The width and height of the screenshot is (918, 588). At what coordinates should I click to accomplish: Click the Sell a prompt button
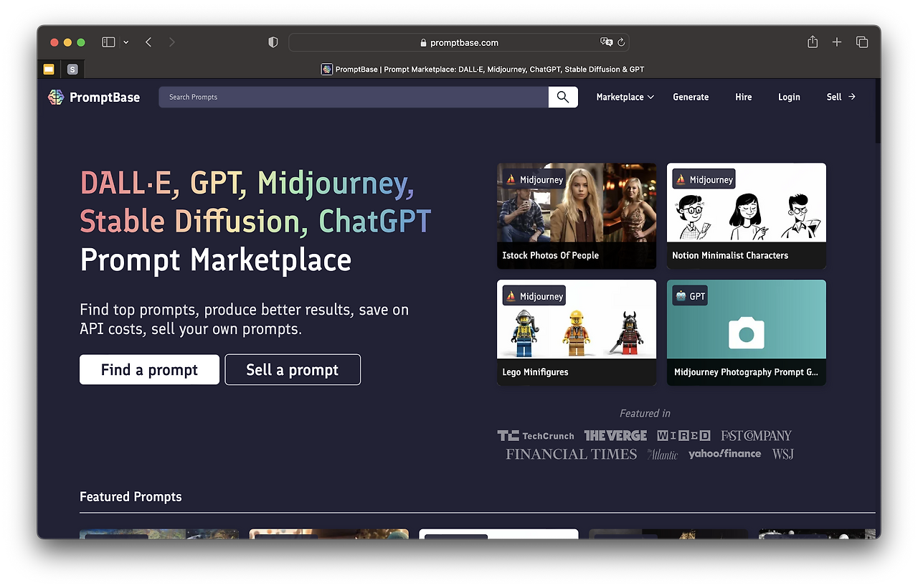pyautogui.click(x=293, y=369)
